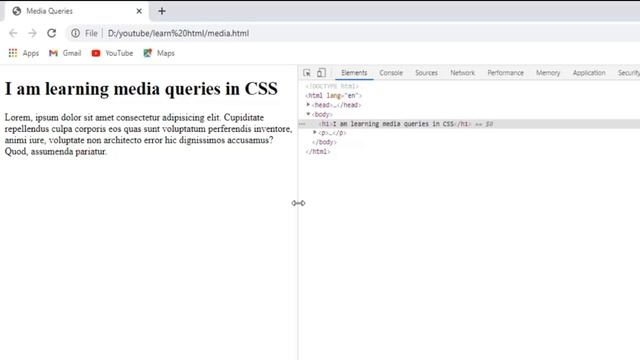Viewport: 640px width, 360px height.
Task: Switch to the Elements DevTools tab
Action: point(354,73)
